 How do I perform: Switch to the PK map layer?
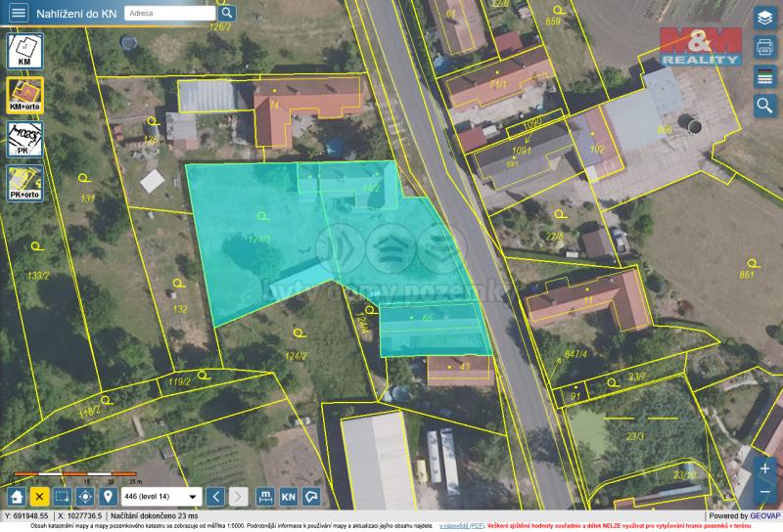24,140
